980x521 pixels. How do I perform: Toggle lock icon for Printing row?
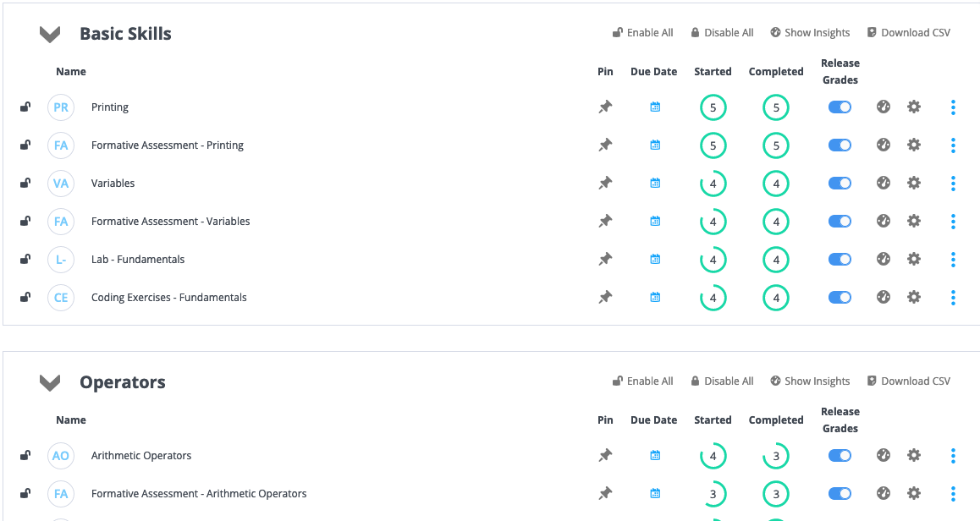pos(25,107)
